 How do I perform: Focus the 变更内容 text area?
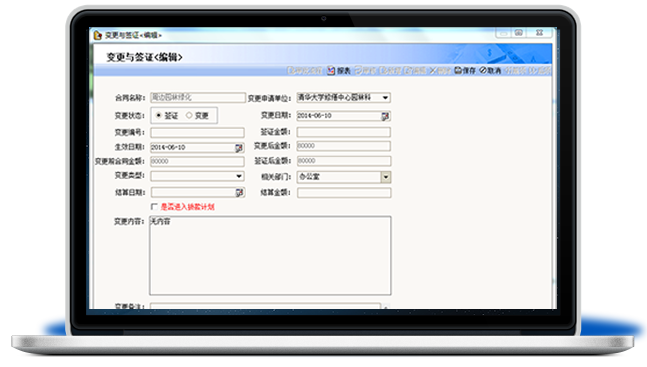point(270,256)
